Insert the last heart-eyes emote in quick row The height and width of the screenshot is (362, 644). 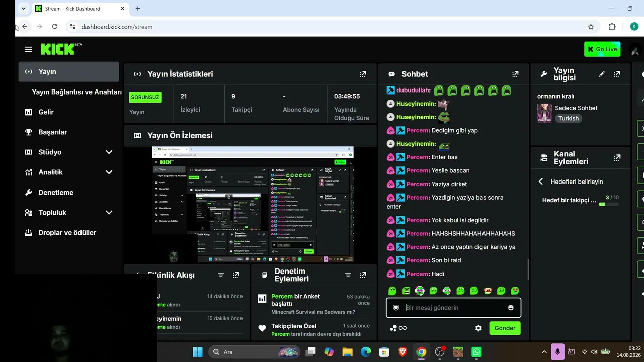[515, 291]
